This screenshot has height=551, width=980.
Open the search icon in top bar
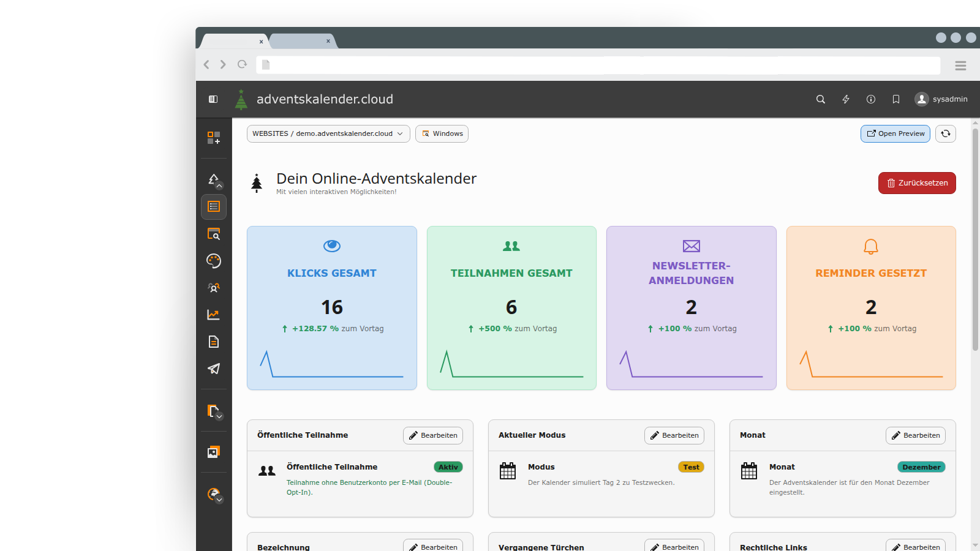coord(821,99)
